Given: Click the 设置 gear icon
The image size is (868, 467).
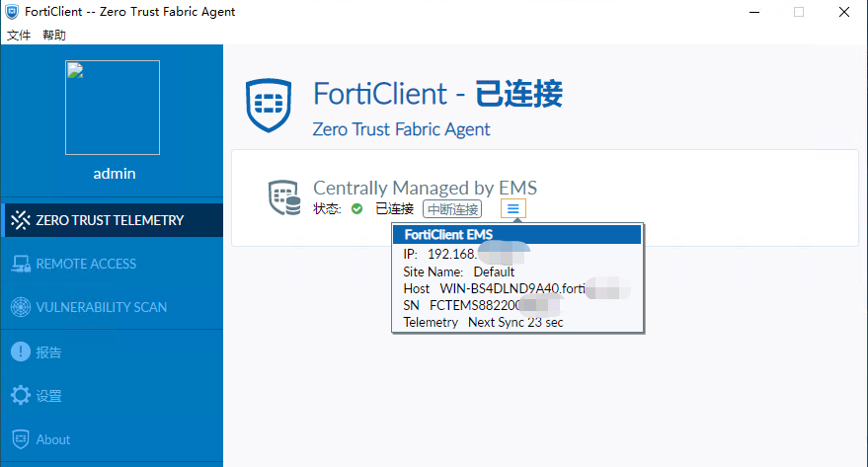Looking at the screenshot, I should tap(20, 396).
